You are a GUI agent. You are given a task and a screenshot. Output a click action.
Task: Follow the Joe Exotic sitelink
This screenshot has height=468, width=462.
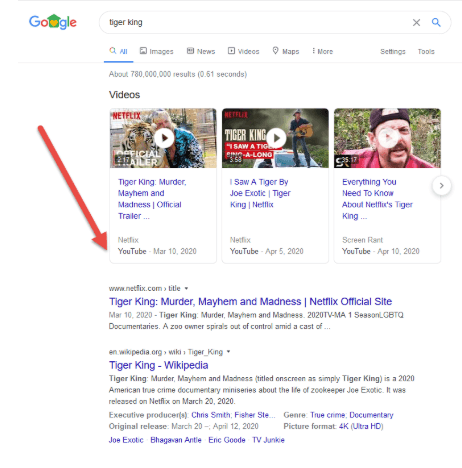click(x=126, y=440)
